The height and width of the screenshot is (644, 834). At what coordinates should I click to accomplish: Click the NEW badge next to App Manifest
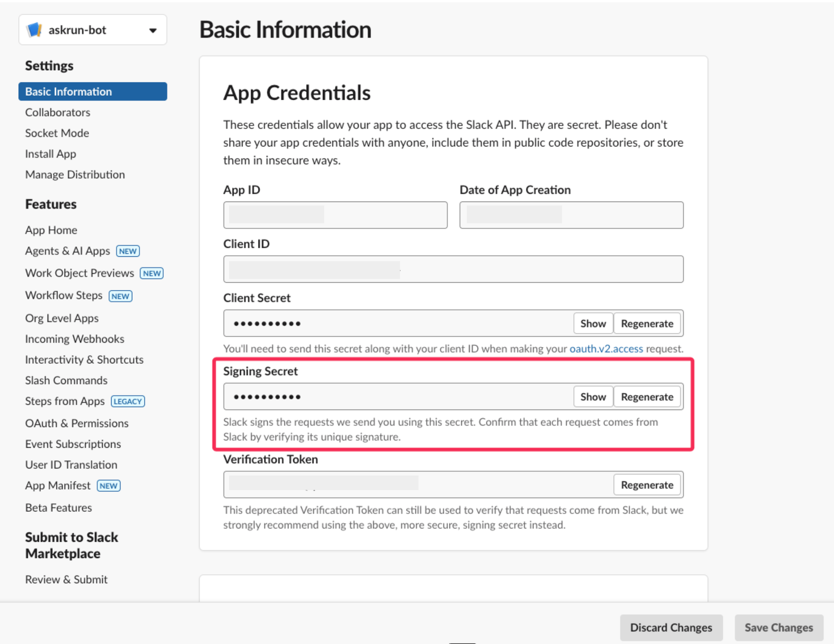(108, 486)
